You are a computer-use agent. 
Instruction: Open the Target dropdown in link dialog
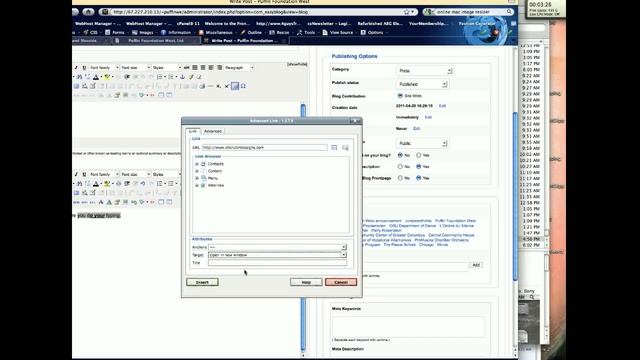point(277,255)
